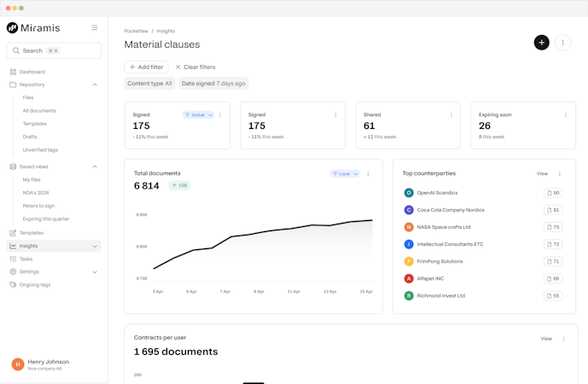Image resolution: width=588 pixels, height=384 pixels.
Task: Click the 81 documents count badge
Action: click(x=553, y=210)
